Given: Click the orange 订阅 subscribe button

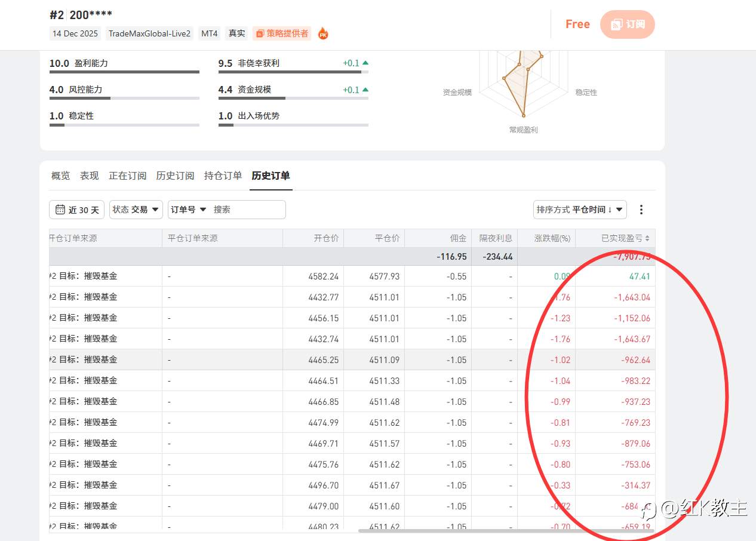Looking at the screenshot, I should [628, 24].
